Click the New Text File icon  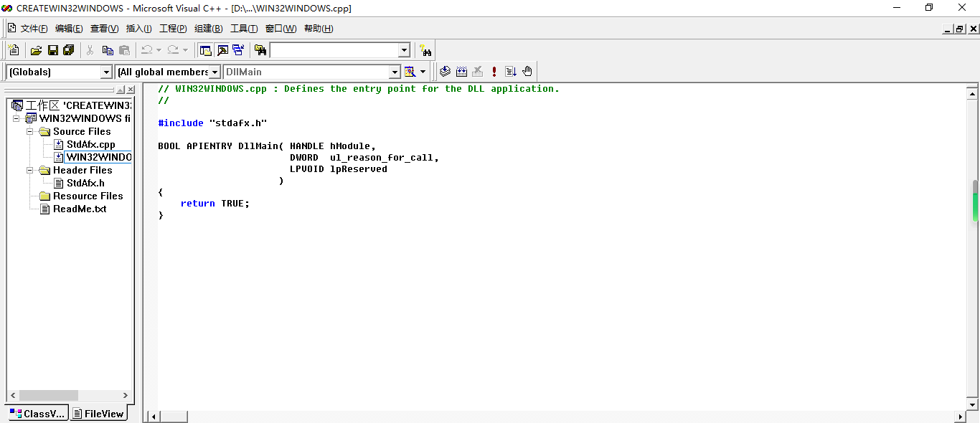pos(14,50)
